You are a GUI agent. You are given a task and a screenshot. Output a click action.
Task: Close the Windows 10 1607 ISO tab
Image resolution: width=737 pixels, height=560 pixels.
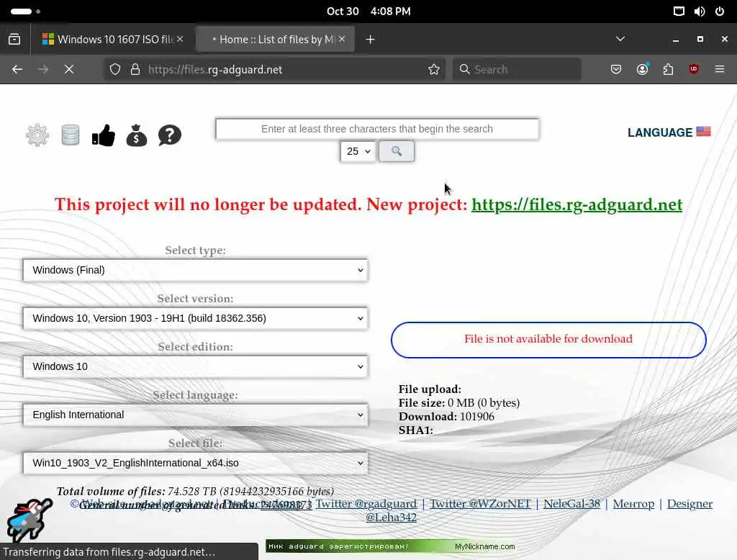click(x=180, y=39)
